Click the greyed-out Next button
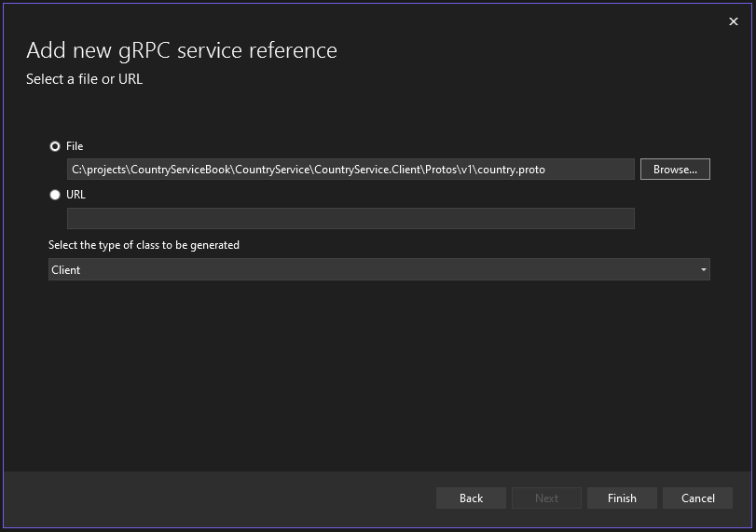The height and width of the screenshot is (532, 756). click(546, 498)
